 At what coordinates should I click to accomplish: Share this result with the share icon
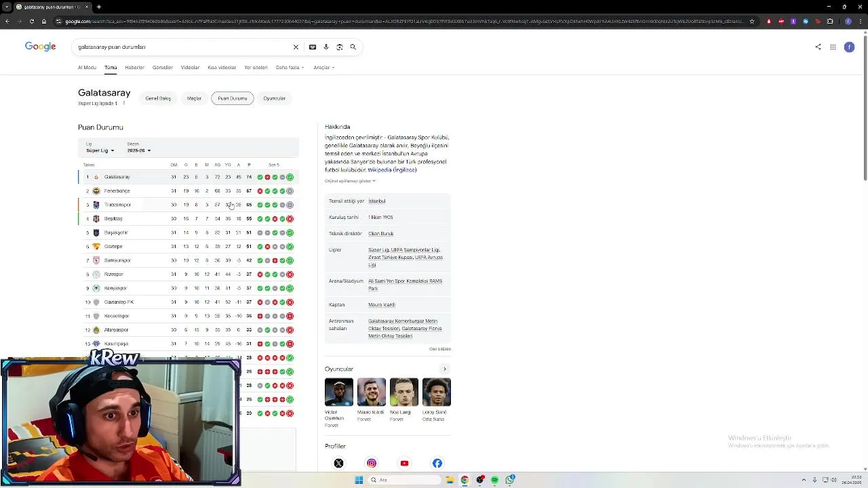pyautogui.click(x=818, y=47)
